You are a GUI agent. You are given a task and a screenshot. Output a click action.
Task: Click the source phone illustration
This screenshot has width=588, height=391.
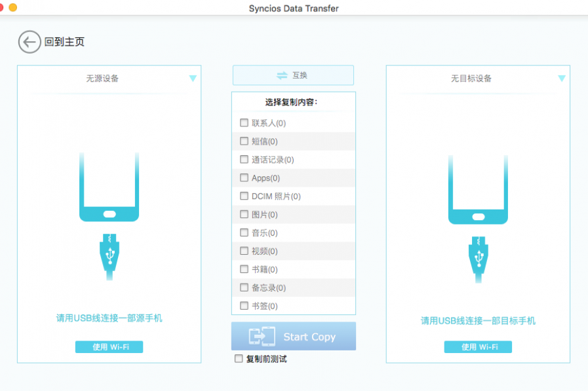point(109,187)
